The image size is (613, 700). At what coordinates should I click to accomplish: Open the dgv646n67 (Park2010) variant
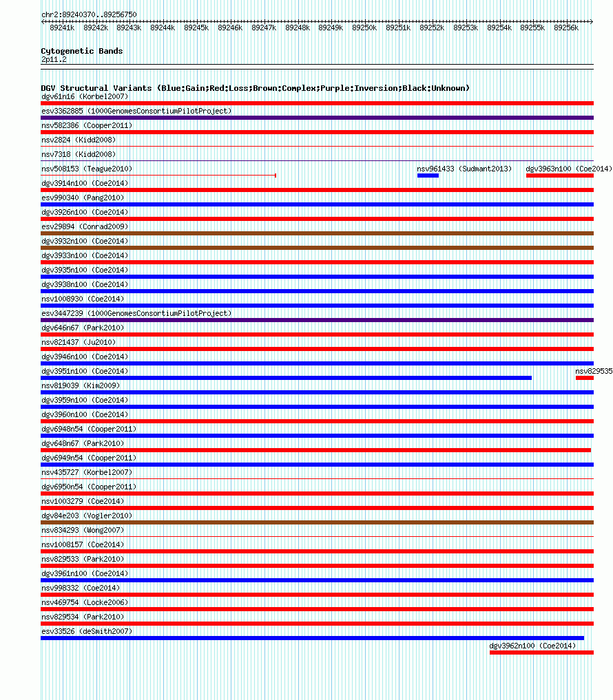point(83,328)
